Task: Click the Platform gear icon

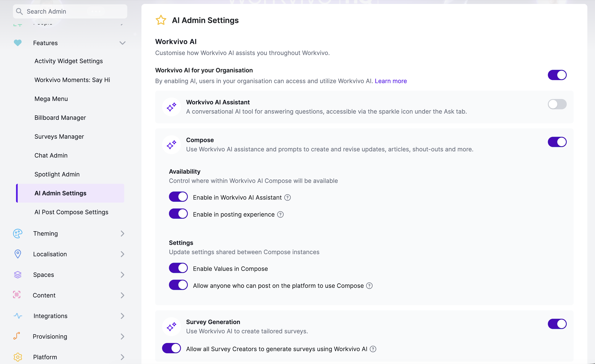Action: (18, 357)
